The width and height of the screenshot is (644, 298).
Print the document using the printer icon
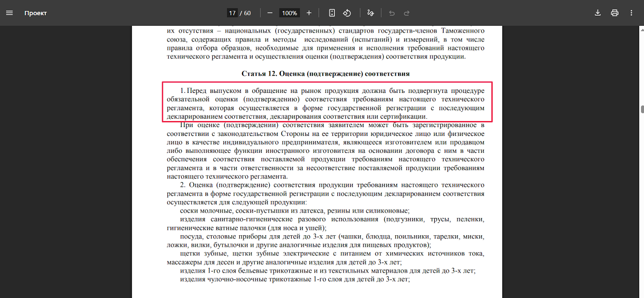coord(615,13)
